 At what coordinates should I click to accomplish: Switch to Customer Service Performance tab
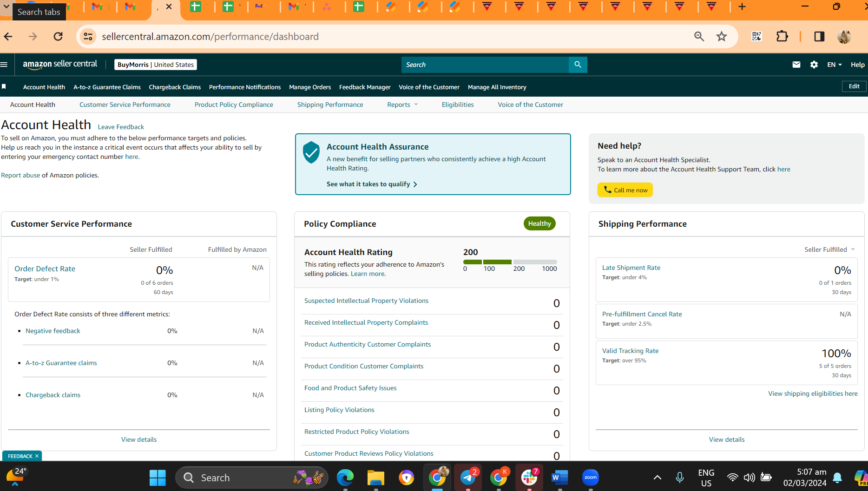pos(125,105)
